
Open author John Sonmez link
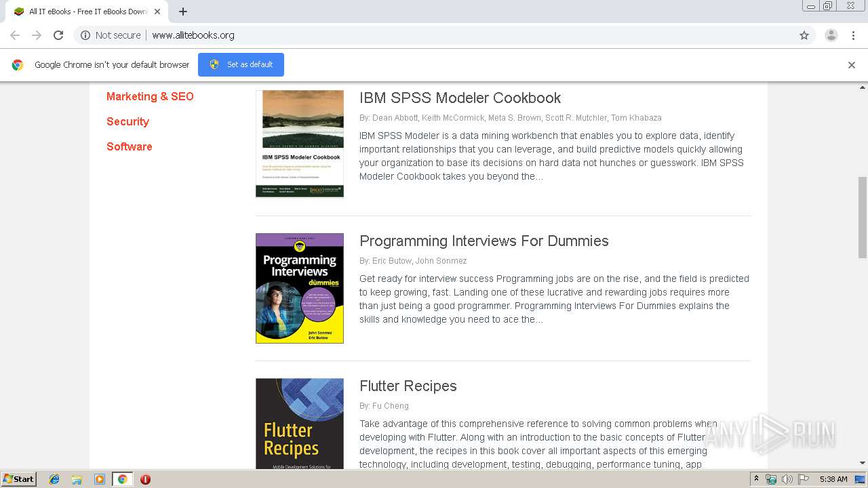click(x=441, y=261)
